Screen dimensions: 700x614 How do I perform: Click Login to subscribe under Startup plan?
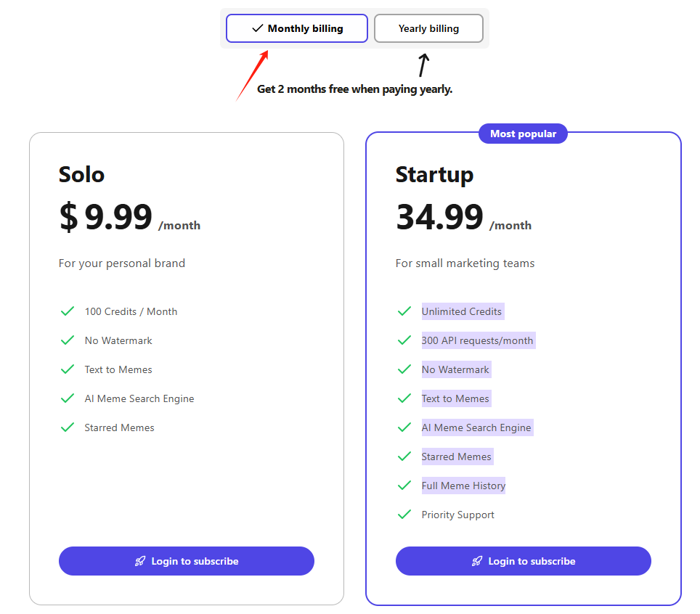click(523, 560)
